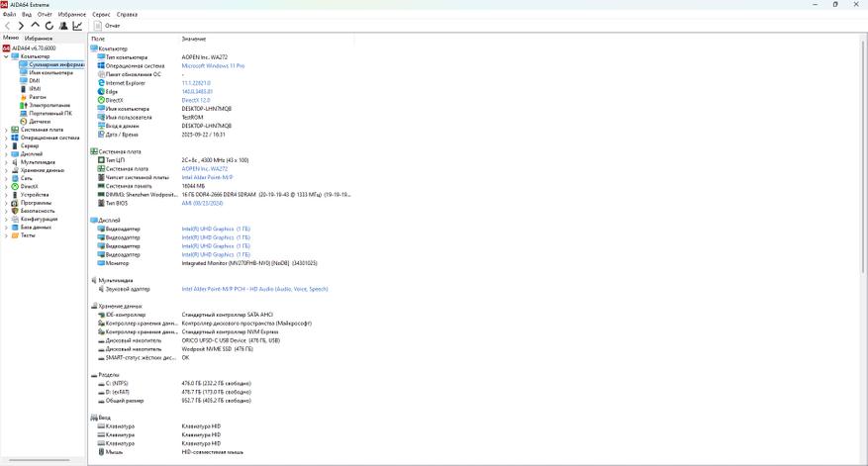The height and width of the screenshot is (466, 868).
Task: Click the horizontal scrollbar under the tree panel
Action: point(40,460)
